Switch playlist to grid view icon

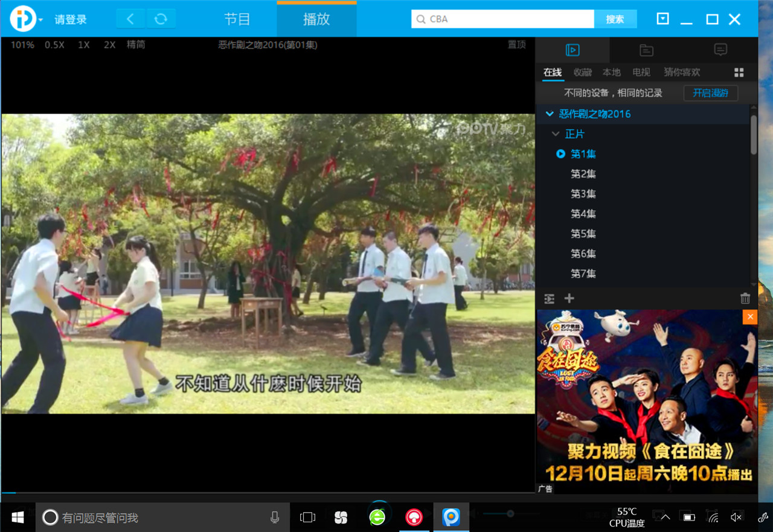[x=739, y=72]
